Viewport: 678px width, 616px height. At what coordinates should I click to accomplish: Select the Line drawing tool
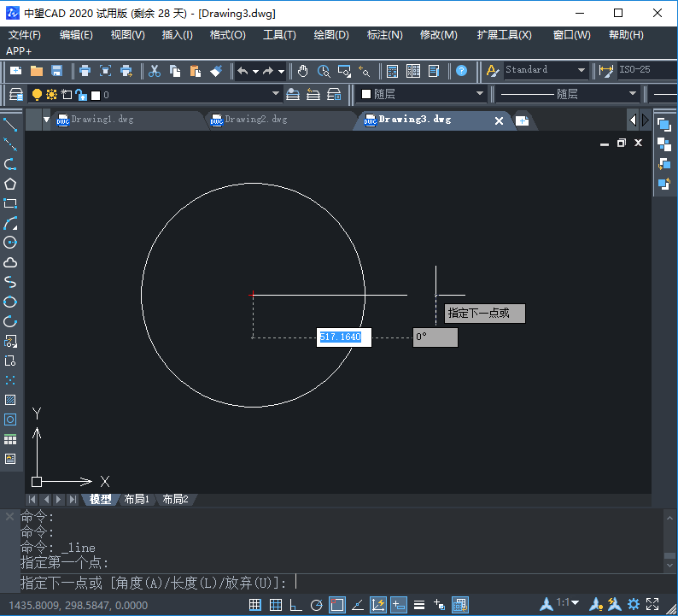point(10,125)
